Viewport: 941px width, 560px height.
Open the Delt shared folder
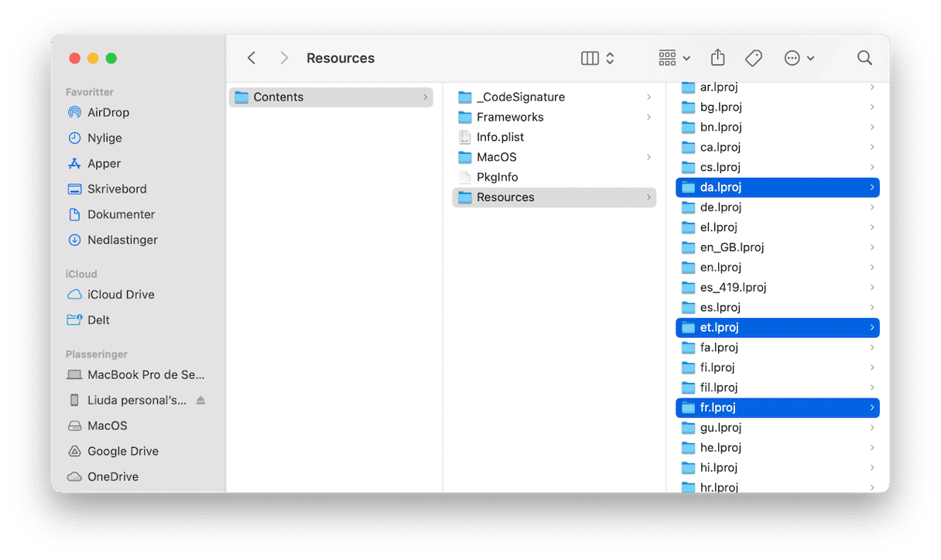98,320
